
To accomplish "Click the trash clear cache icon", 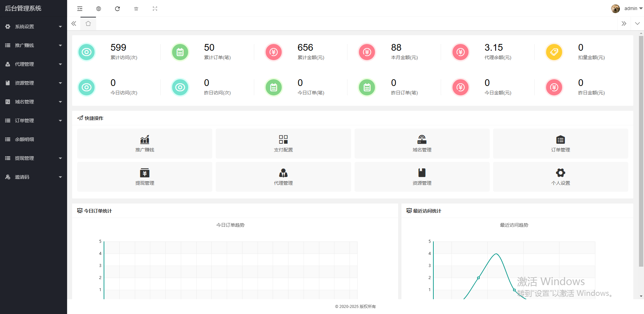I will [x=136, y=9].
